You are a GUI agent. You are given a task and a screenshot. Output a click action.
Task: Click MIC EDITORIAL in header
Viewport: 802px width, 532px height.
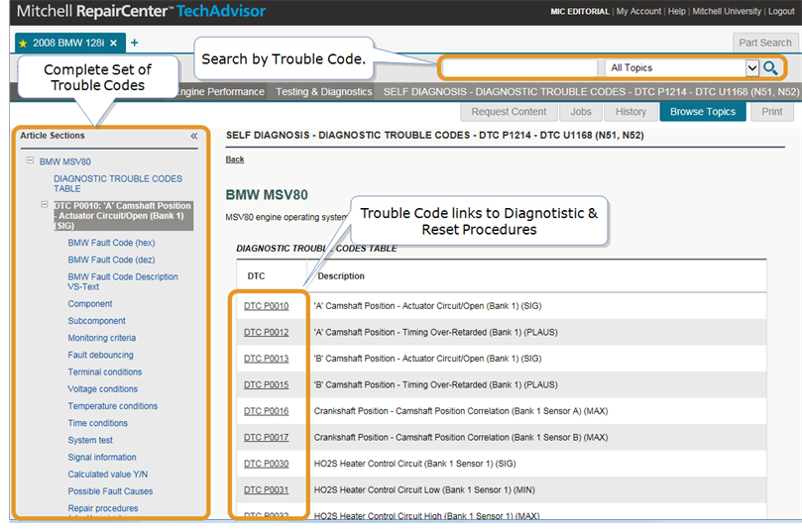coord(580,11)
